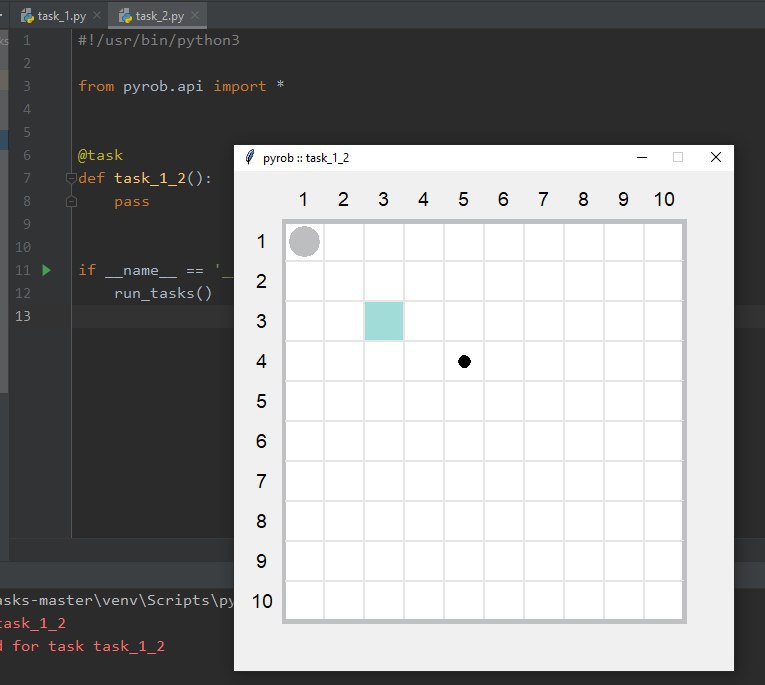
Task: Switch to the task_1.py editor tab
Action: click(x=53, y=16)
